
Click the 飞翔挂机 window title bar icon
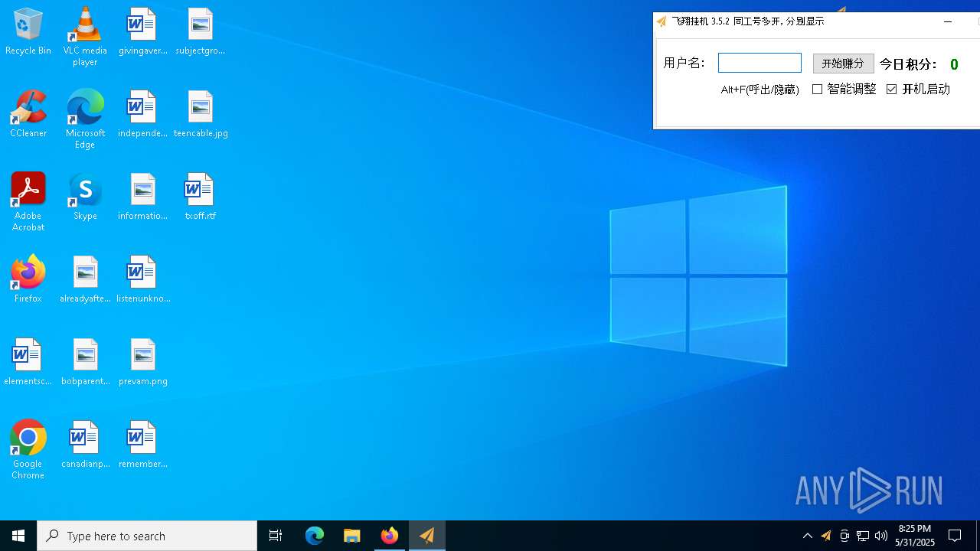pos(661,22)
